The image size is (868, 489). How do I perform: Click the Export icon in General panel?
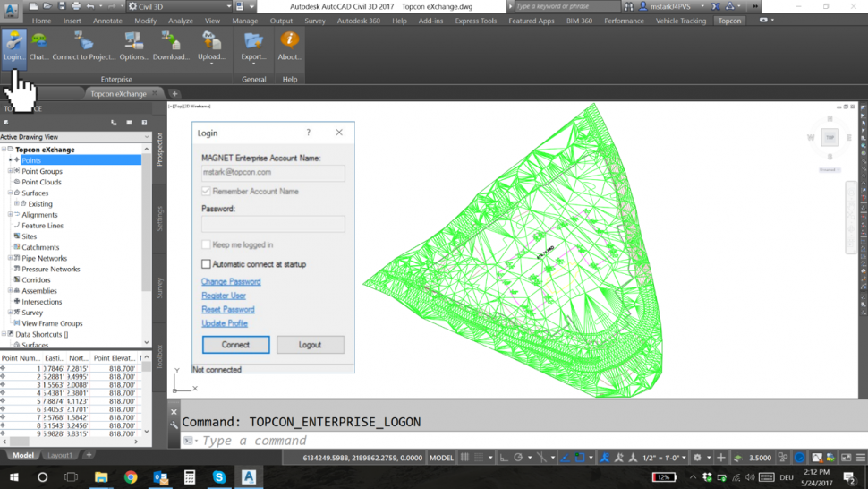coord(253,45)
